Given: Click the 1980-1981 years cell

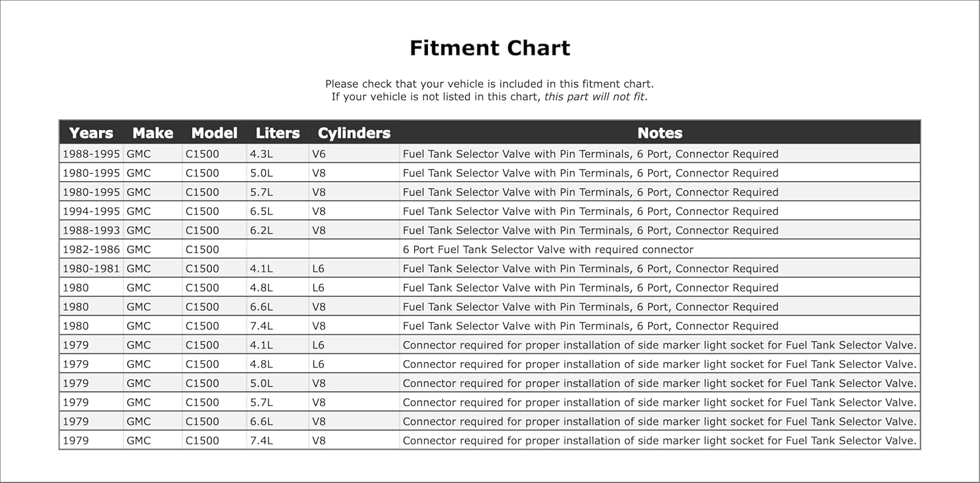Looking at the screenshot, I should click(x=91, y=269).
